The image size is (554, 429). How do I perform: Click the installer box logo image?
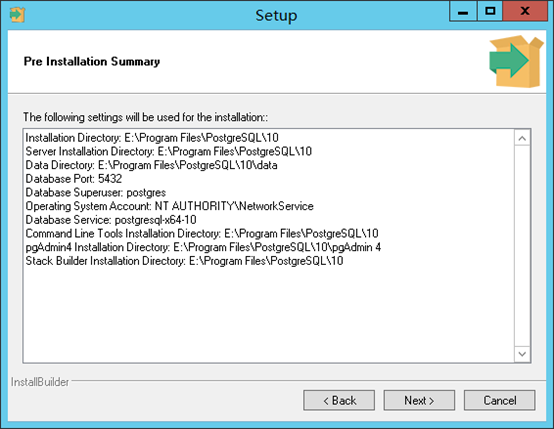[x=516, y=61]
